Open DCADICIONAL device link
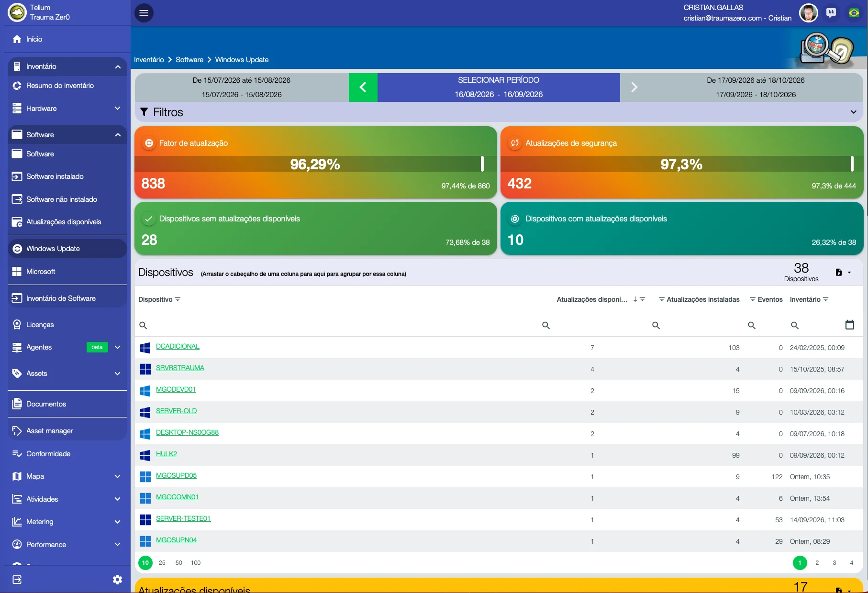Viewport: 868px width, 593px height. 178,347
